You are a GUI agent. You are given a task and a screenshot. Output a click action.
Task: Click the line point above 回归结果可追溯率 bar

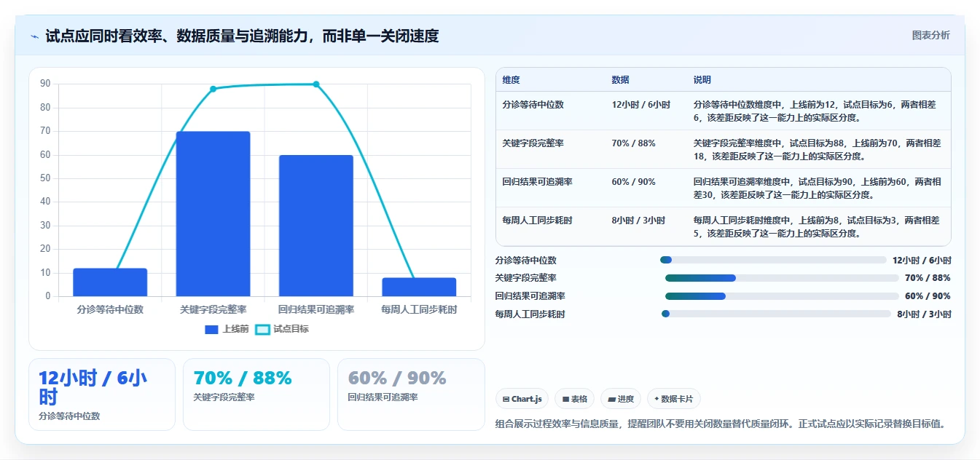pos(316,84)
